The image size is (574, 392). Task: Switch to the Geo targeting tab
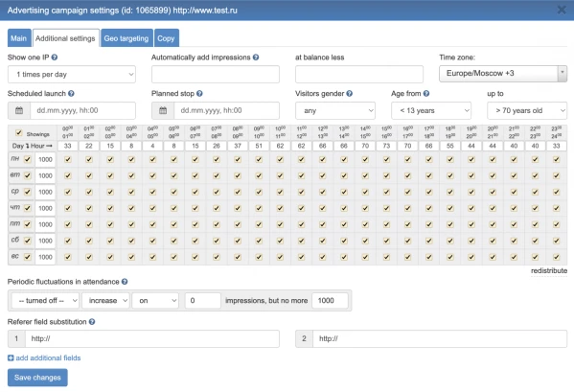coord(126,38)
